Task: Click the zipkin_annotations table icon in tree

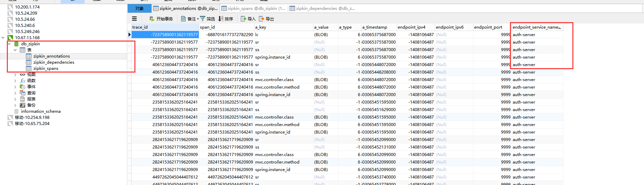Action: (x=29, y=56)
